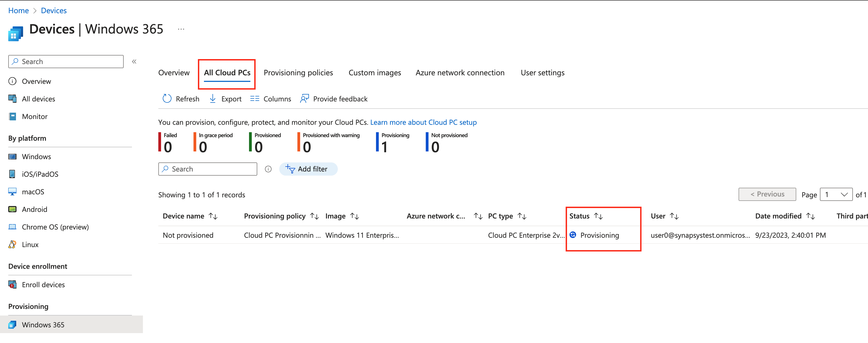Click the Refresh icon
The width and height of the screenshot is (868, 343).
pos(167,99)
